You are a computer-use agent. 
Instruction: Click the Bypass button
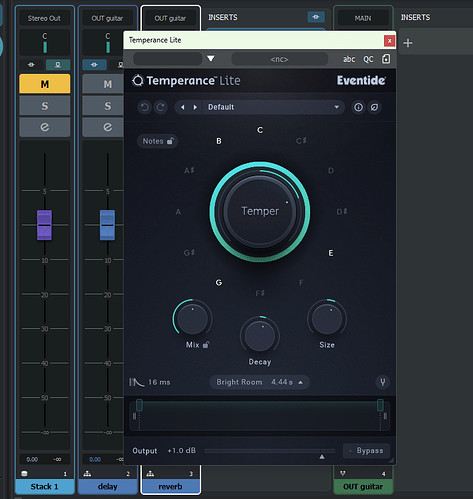pyautogui.click(x=366, y=451)
